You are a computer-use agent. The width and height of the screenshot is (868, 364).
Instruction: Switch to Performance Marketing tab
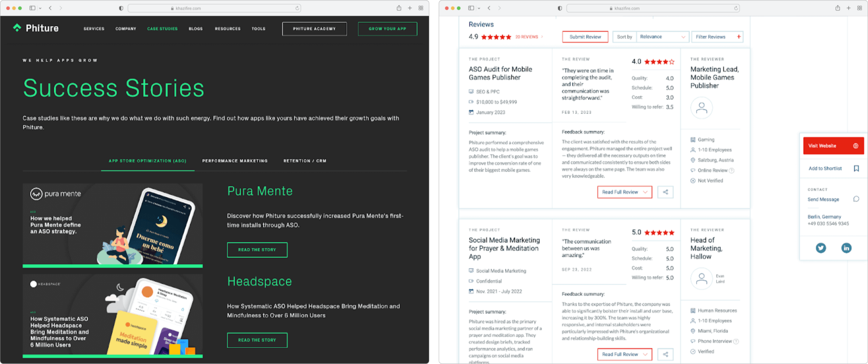pyautogui.click(x=235, y=161)
